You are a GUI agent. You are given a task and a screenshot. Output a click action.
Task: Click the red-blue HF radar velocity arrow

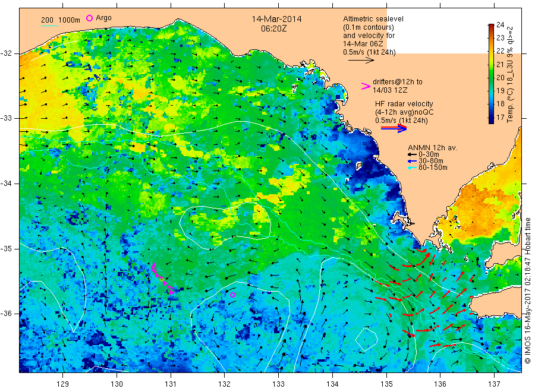click(x=394, y=128)
